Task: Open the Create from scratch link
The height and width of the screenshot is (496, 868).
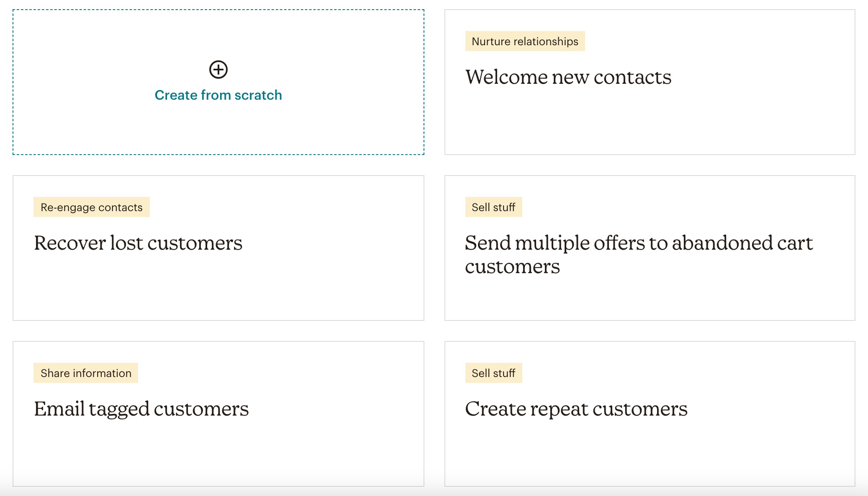Action: click(x=218, y=95)
